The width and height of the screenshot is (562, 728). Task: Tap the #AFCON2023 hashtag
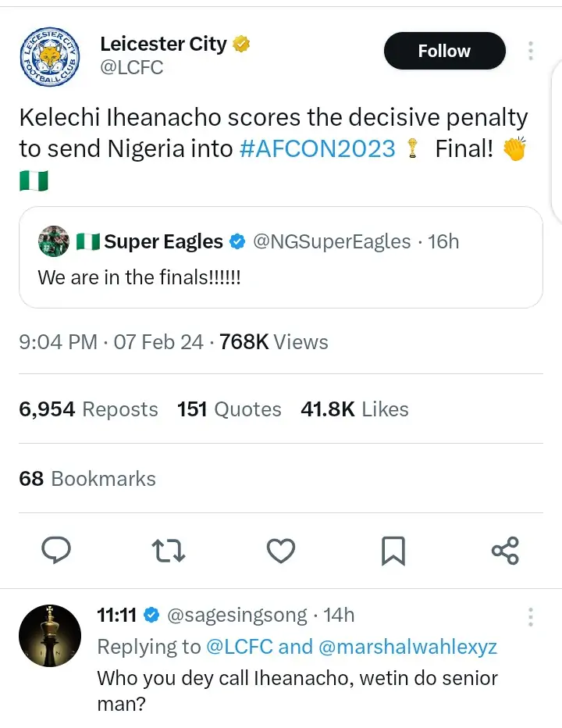(x=317, y=148)
